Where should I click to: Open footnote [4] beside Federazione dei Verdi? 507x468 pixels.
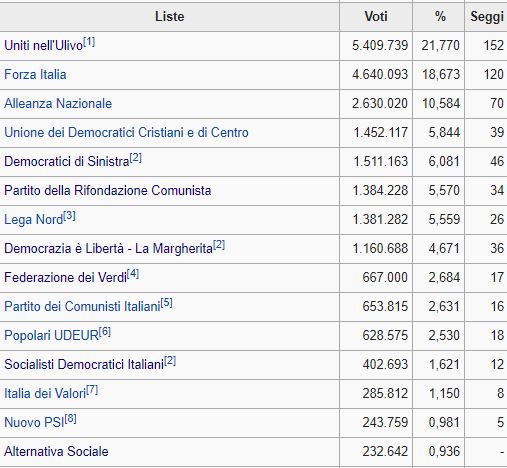pos(133,274)
